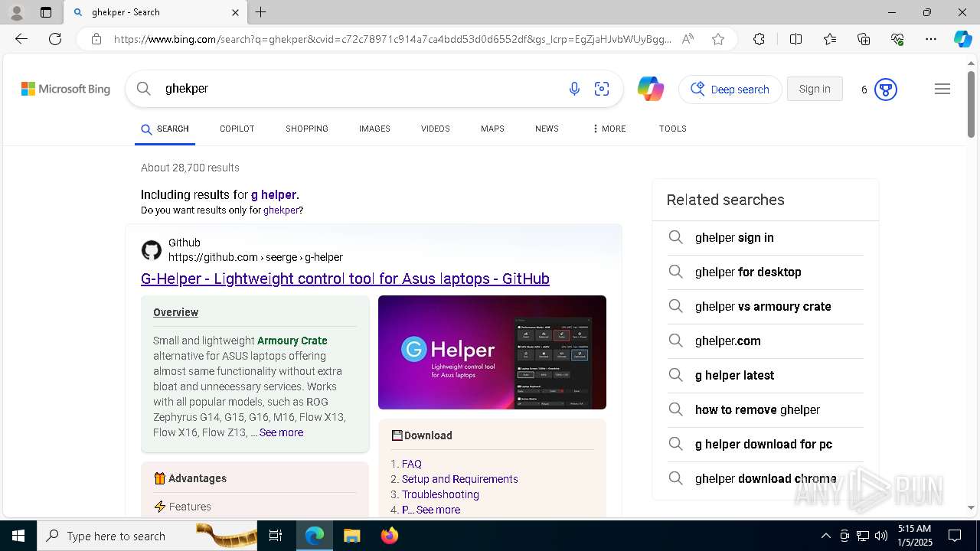Click into the Bing search input field
Image resolution: width=980 pixels, height=551 pixels.
[360, 89]
